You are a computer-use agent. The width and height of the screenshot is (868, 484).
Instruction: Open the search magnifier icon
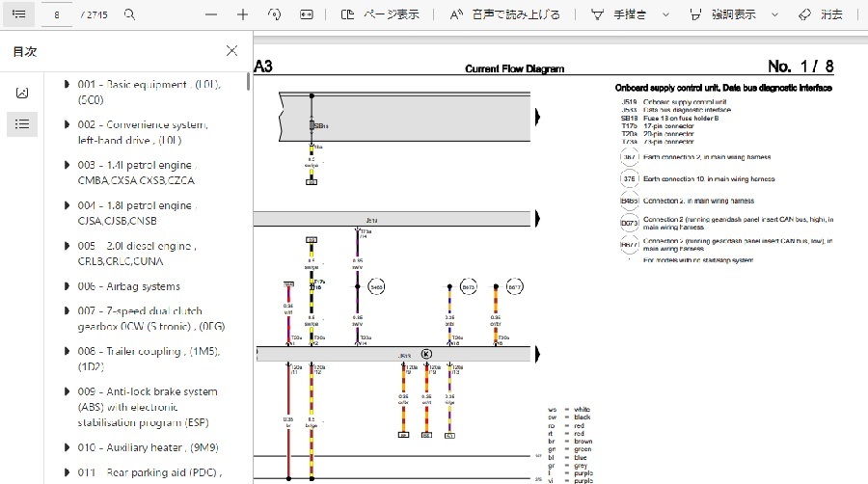click(130, 14)
